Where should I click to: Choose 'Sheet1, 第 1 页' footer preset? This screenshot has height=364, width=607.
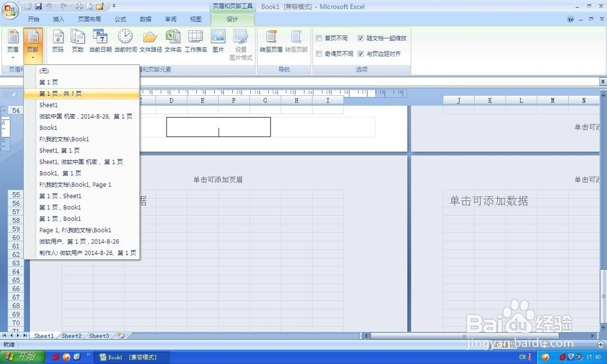pyautogui.click(x=82, y=150)
